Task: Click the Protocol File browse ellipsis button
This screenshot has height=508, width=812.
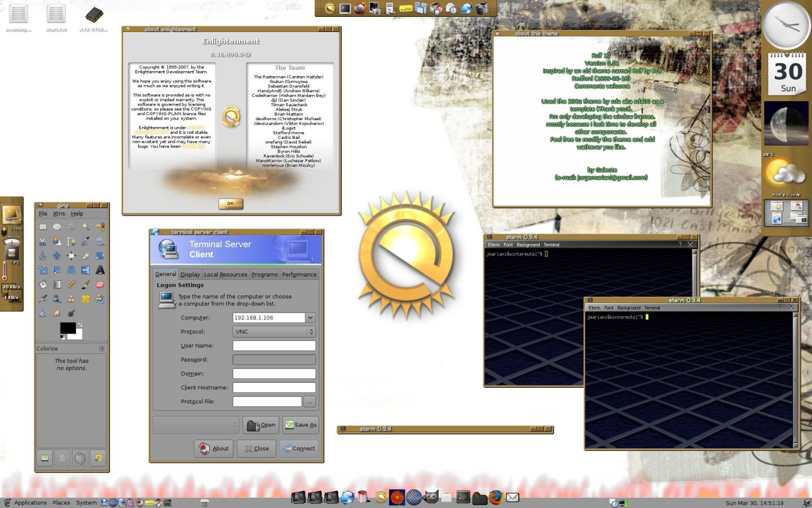Action: pos(310,401)
